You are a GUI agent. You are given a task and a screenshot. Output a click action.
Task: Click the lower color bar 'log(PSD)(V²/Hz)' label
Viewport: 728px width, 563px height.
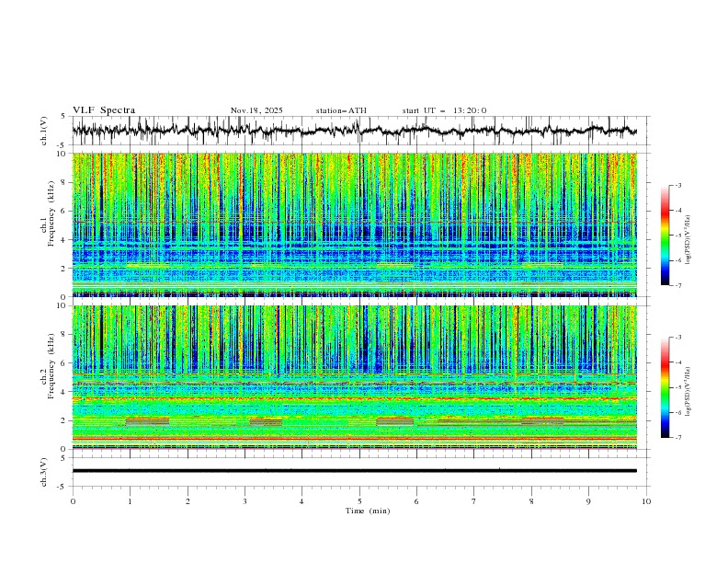[x=688, y=391]
